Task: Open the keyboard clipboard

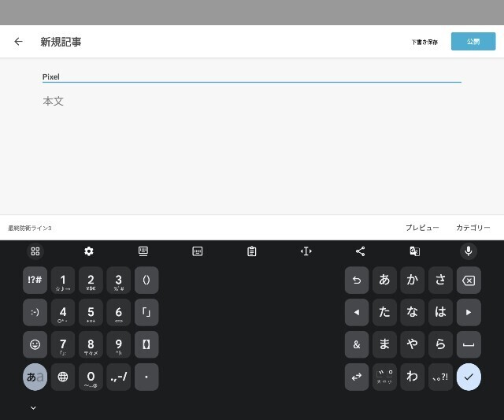Action: pos(252,251)
